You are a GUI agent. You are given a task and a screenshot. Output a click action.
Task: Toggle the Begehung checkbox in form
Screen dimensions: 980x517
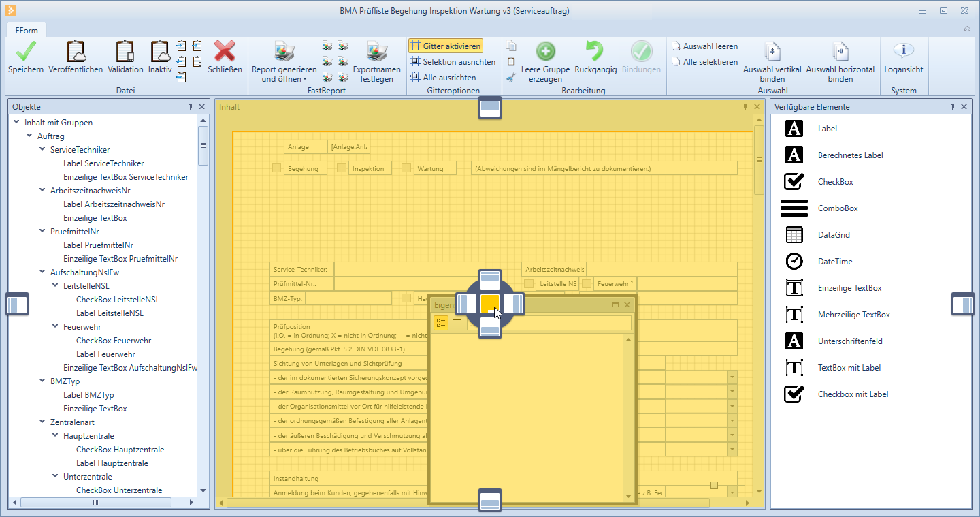[x=277, y=168]
